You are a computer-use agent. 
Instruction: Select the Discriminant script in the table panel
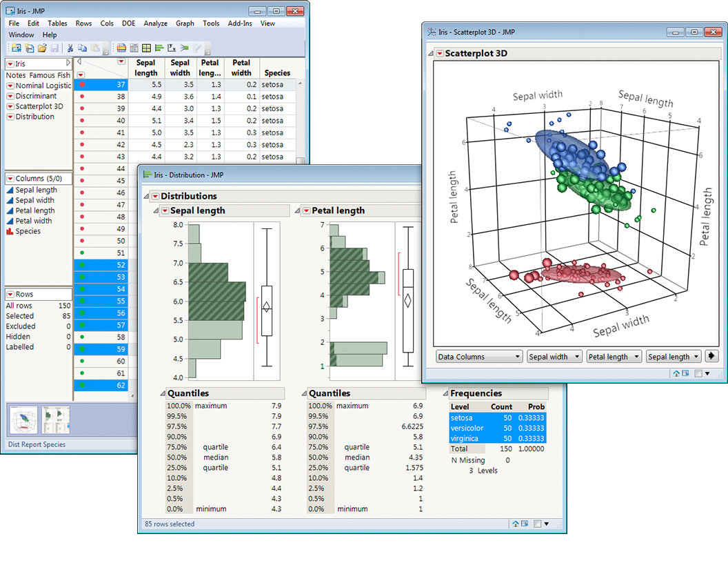(36, 96)
